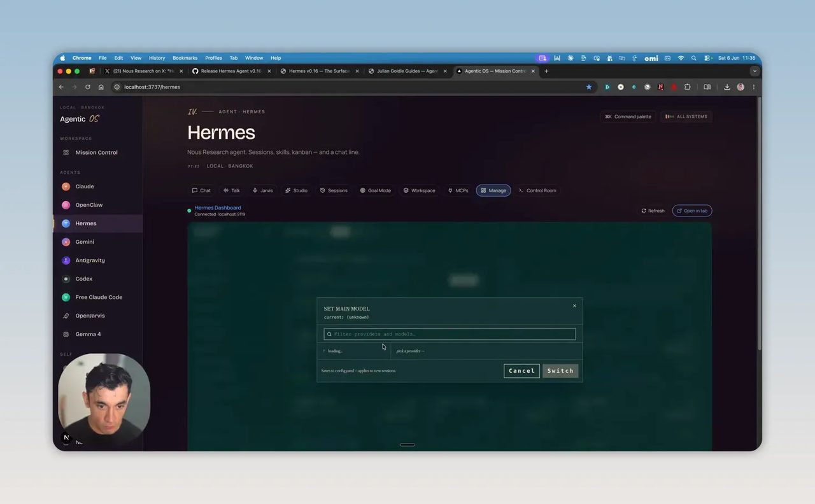815x504 pixels.
Task: Select the Claude agent icon
Action: tap(66, 186)
